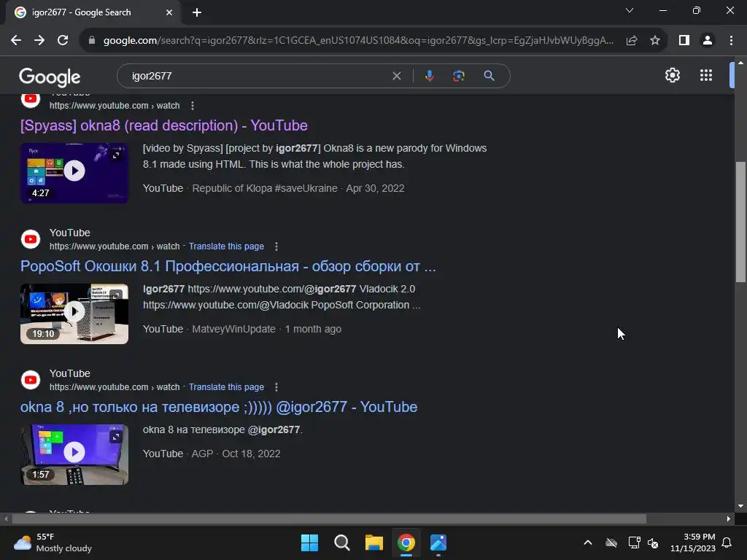Image resolution: width=747 pixels, height=560 pixels.
Task: Open '[Spyass] okna8 (read description)' result
Action: [x=164, y=125]
